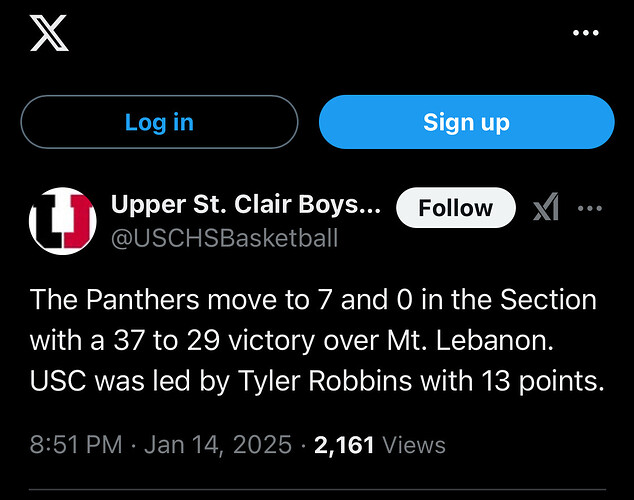Image resolution: width=634 pixels, height=500 pixels.
Task: Open the 8:51 PM timestamp link
Action: pyautogui.click(x=76, y=445)
